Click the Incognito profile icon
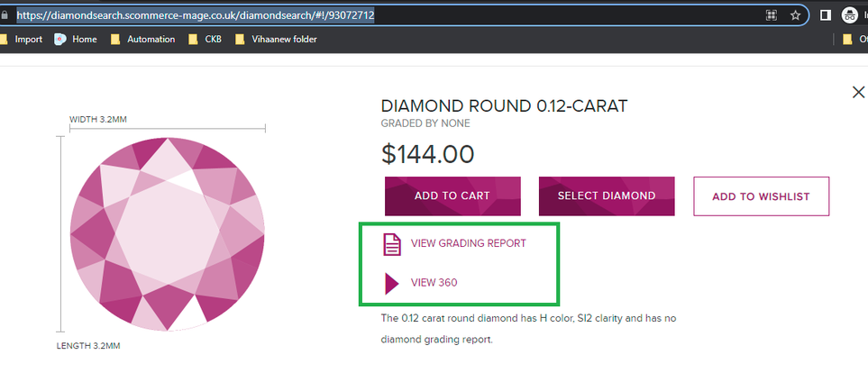 (x=849, y=14)
